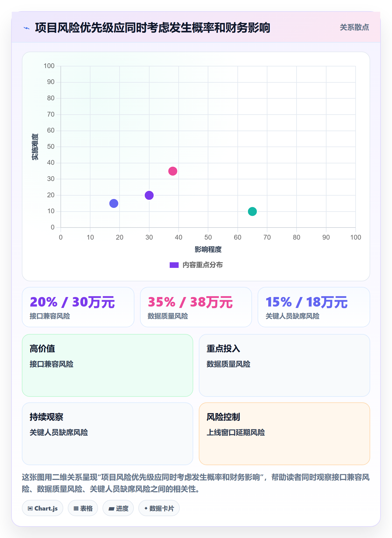The width and height of the screenshot is (392, 538).
Task: Click the 表格 tag chip
Action: 83,508
